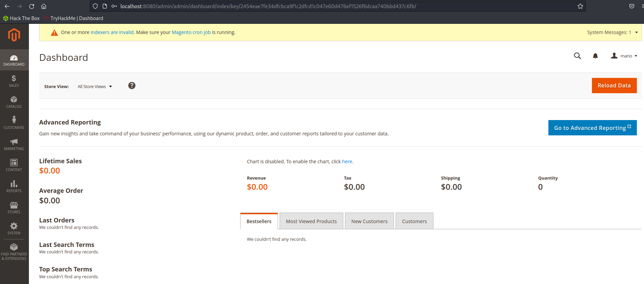
Task: Open Hack The Box bookmark
Action: click(22, 18)
